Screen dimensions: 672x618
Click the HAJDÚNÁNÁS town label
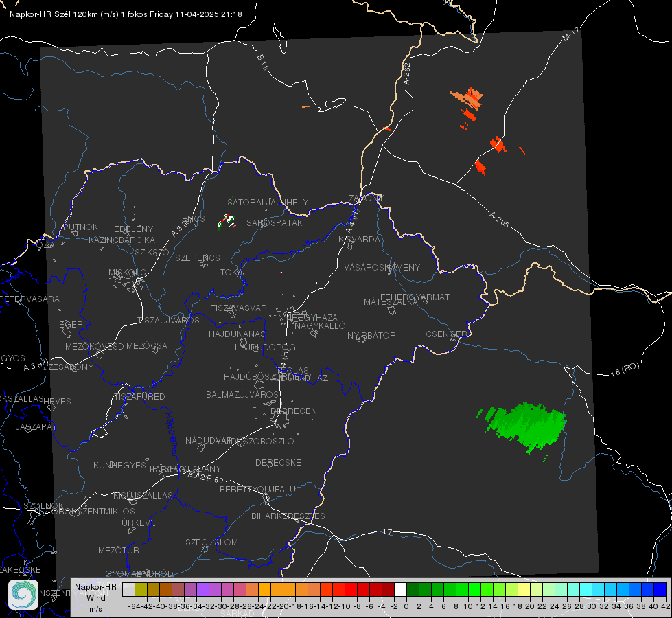point(237,334)
